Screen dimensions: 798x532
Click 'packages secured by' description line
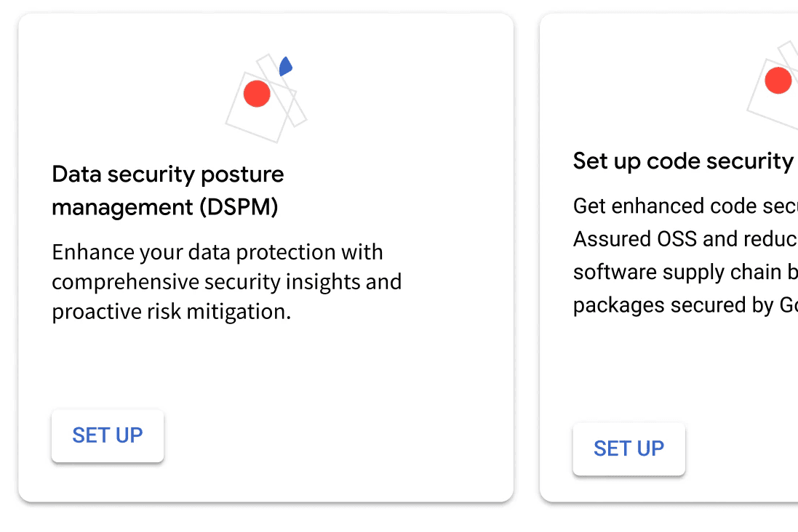pyautogui.click(x=685, y=305)
